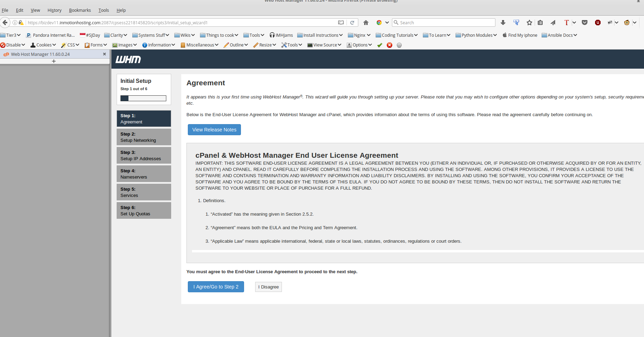This screenshot has width=644, height=337.
Task: Click the browser Back arrow button
Action: pyautogui.click(x=5, y=23)
